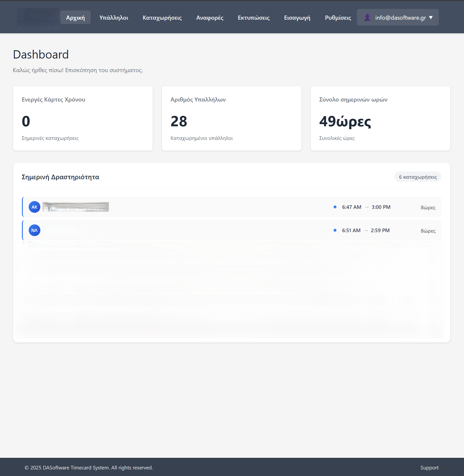Viewport: 464px width, 476px height.
Task: Open the Εκτυπώσεις section
Action: pyautogui.click(x=254, y=17)
